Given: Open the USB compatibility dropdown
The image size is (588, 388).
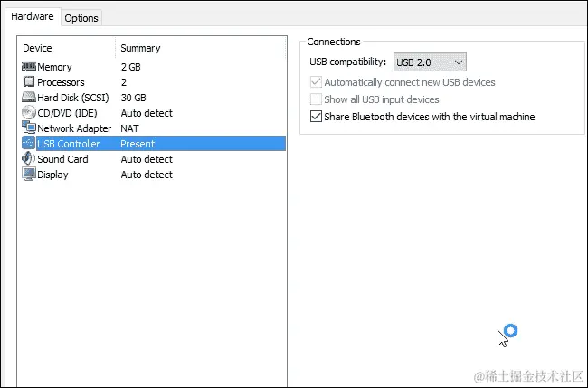Looking at the screenshot, I should [x=430, y=62].
